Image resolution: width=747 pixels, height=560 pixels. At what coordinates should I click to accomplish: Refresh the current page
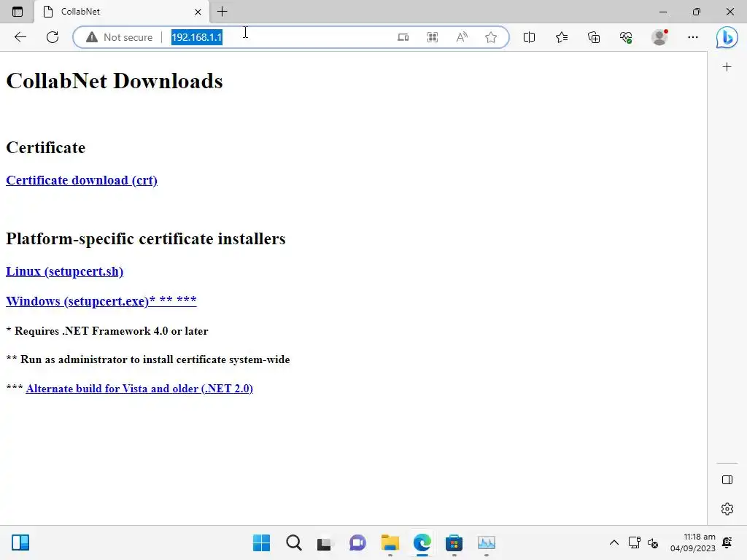pos(53,37)
